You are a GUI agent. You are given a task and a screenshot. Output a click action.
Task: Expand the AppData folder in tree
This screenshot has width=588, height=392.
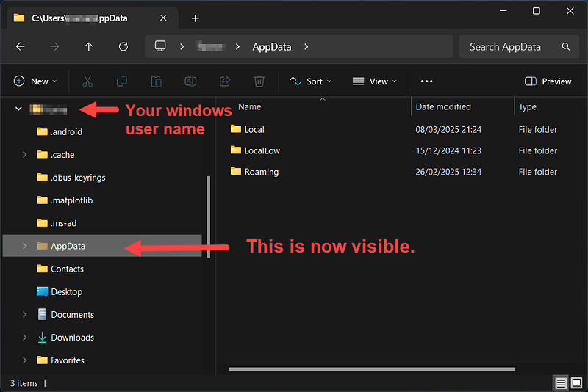click(24, 246)
